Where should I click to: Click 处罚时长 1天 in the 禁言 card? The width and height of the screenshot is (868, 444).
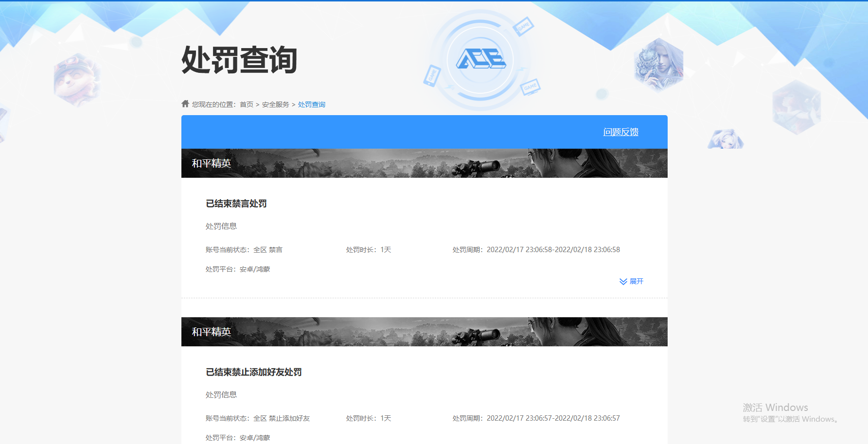click(369, 250)
